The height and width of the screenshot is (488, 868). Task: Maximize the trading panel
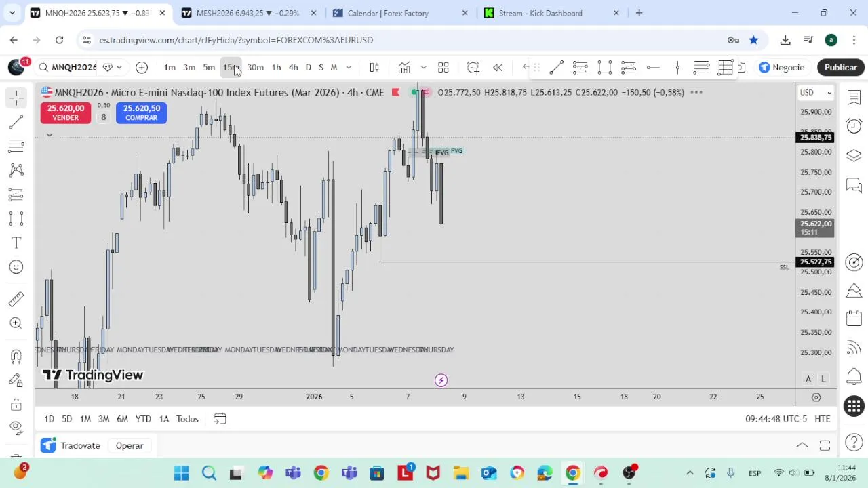pos(825,445)
